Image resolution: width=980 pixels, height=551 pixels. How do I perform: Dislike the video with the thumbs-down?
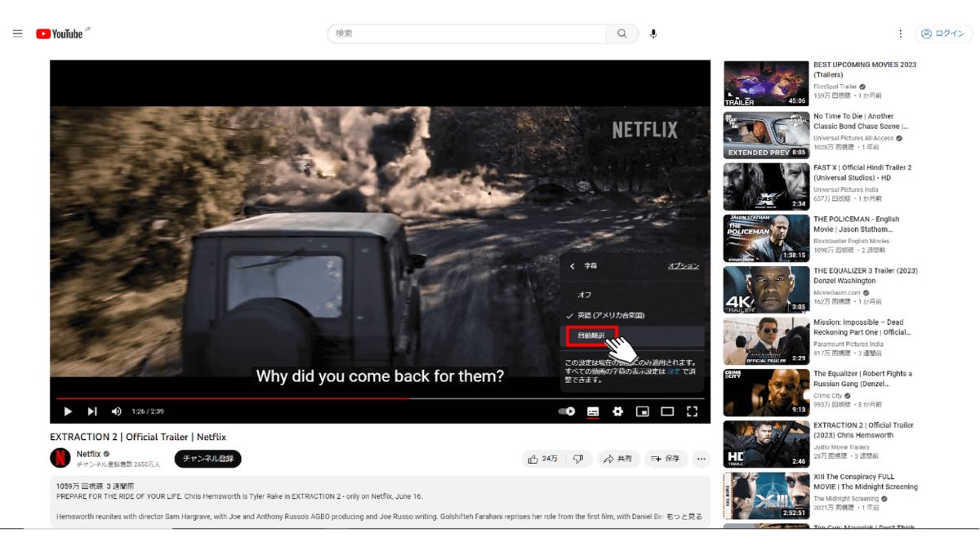pyautogui.click(x=578, y=459)
